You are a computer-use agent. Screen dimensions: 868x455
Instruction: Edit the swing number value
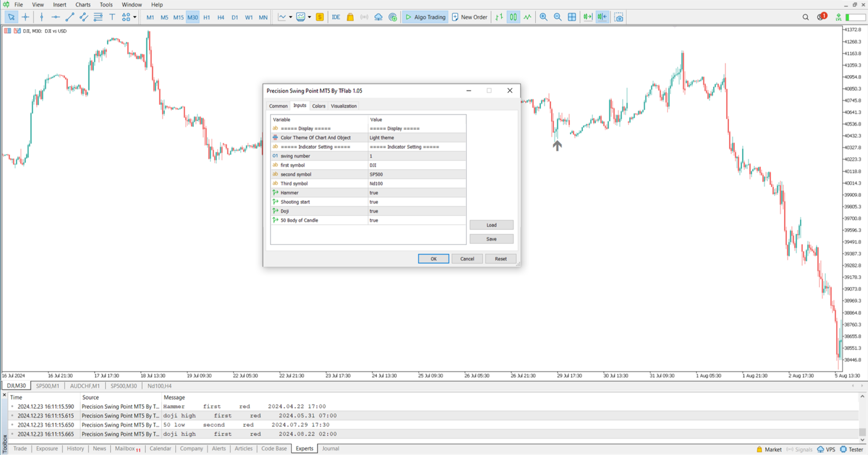[x=417, y=156]
